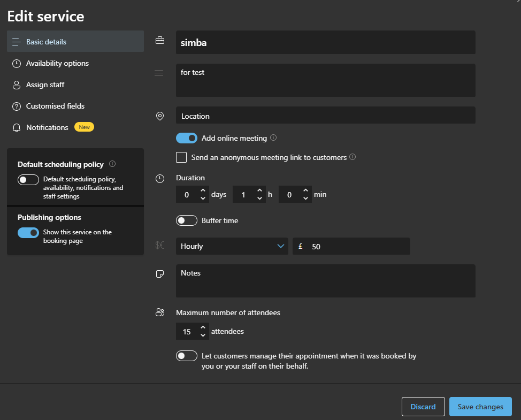The height and width of the screenshot is (420, 521).
Task: Click the Location input field
Action: click(x=326, y=115)
